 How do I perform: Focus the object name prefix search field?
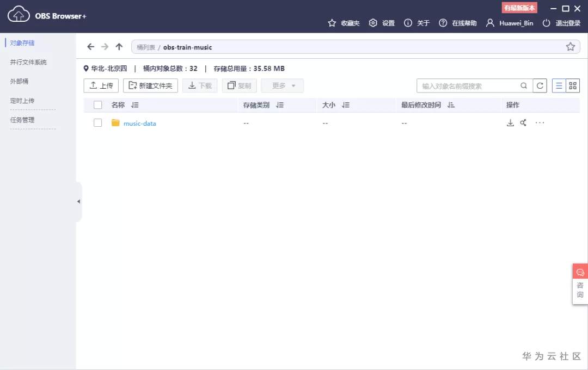tap(469, 86)
